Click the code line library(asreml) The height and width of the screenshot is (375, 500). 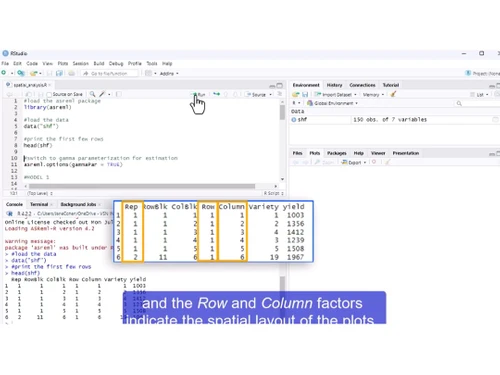[x=47, y=107]
